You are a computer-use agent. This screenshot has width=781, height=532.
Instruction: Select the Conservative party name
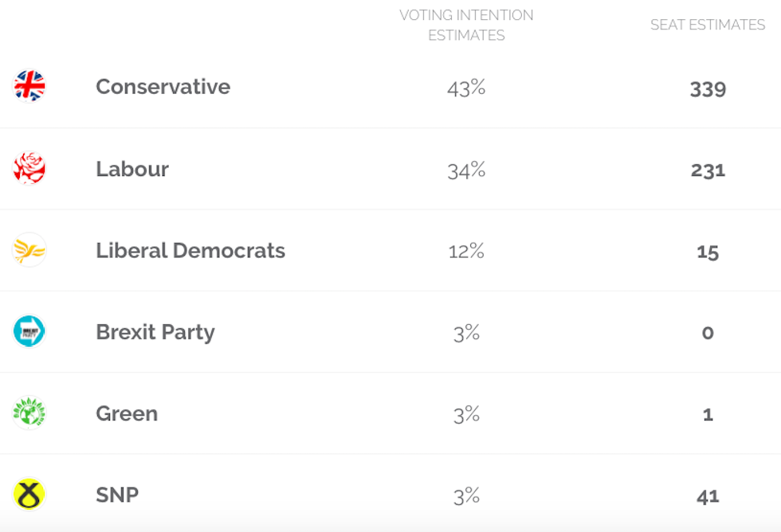pyautogui.click(x=163, y=86)
